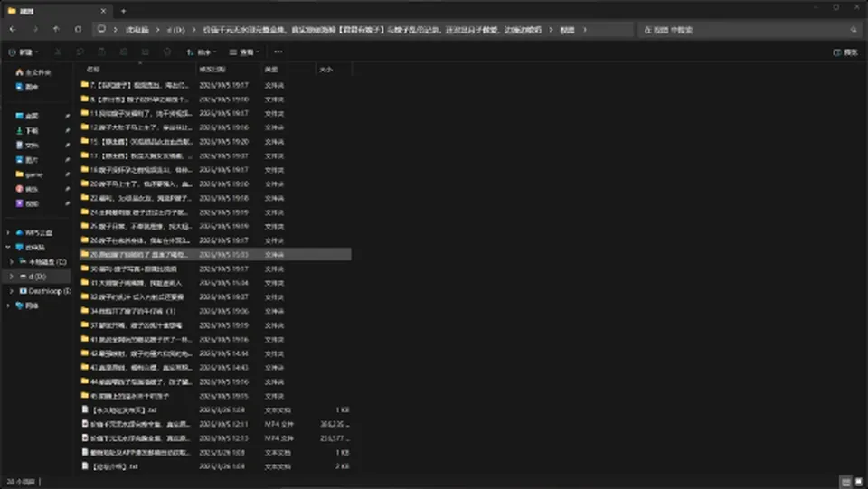Open the pinned game folder in sidebar
868x489 pixels.
point(29,174)
